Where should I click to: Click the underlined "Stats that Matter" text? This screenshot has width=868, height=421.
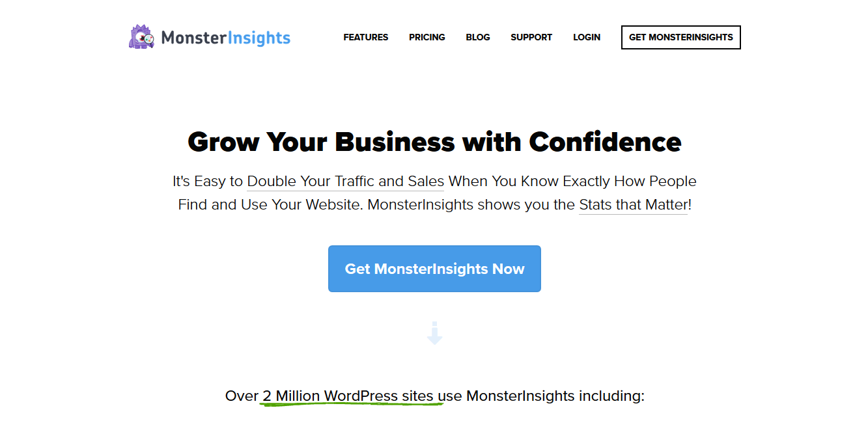tap(633, 205)
